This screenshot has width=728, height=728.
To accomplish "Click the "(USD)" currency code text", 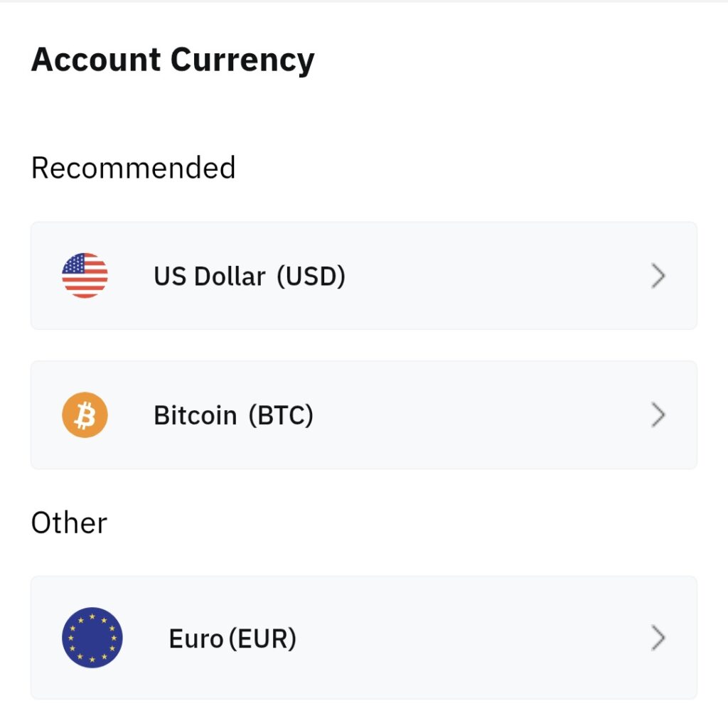I will pos(311,276).
